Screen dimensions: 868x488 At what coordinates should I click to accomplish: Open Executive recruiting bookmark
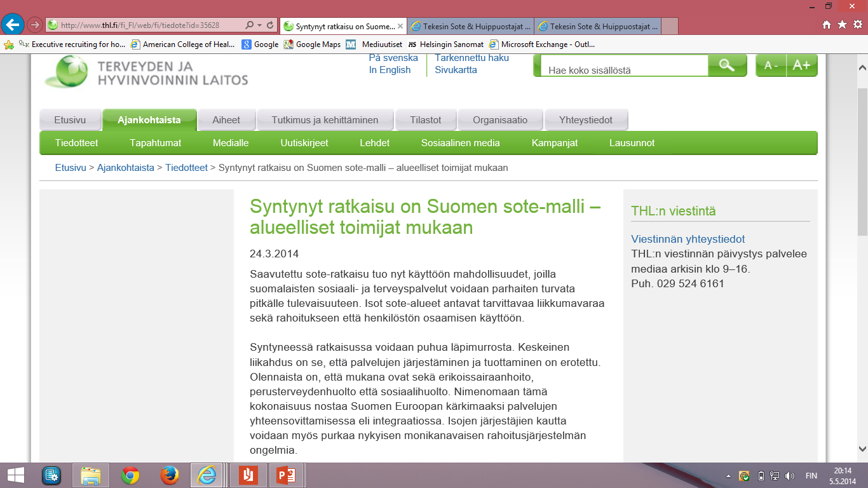tap(72, 44)
